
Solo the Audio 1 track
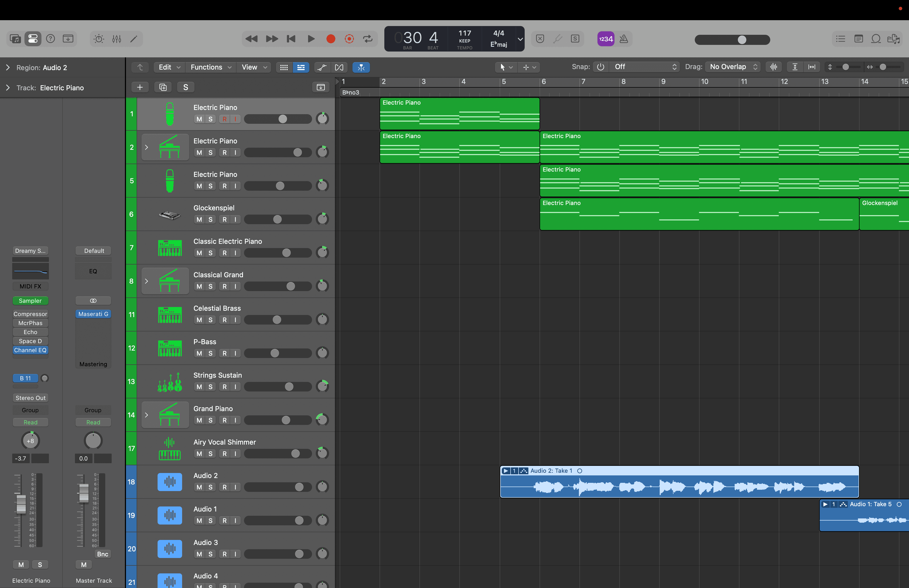point(210,521)
